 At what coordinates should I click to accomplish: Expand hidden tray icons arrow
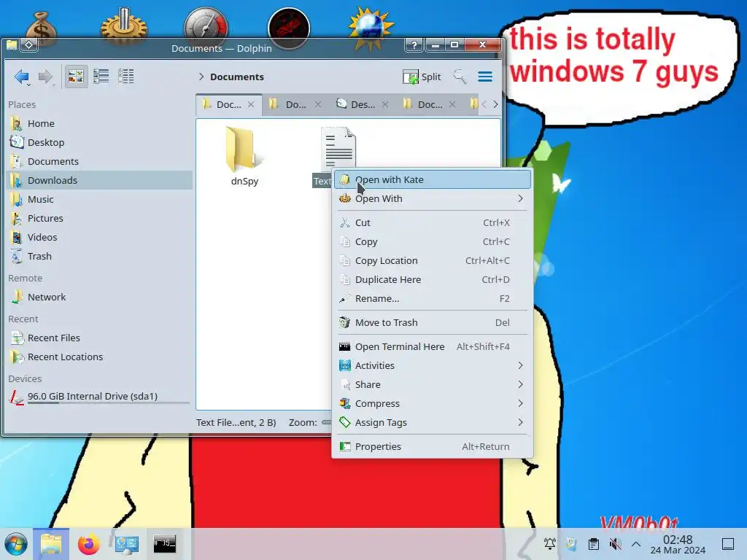point(636,543)
